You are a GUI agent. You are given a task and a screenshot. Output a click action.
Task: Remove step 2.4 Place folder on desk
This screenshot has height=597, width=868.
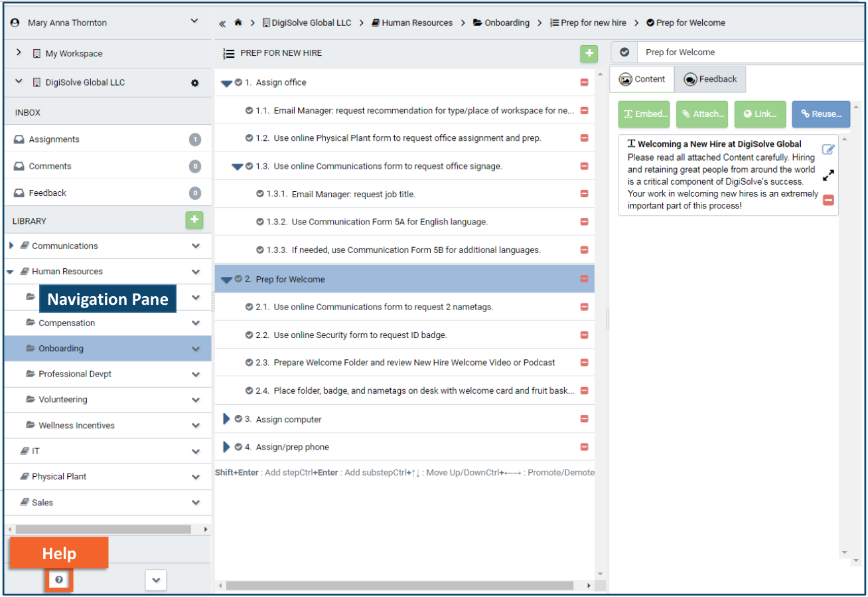[x=584, y=390]
